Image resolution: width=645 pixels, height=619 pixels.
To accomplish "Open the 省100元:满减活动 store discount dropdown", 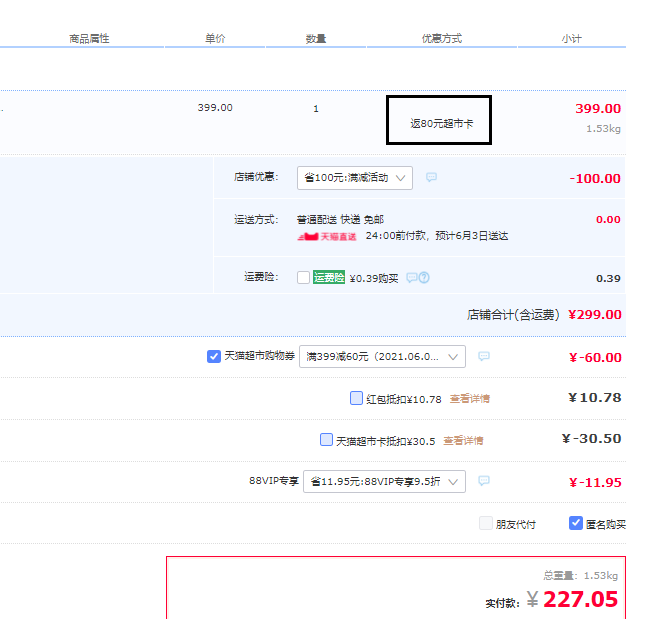I will click(x=355, y=178).
